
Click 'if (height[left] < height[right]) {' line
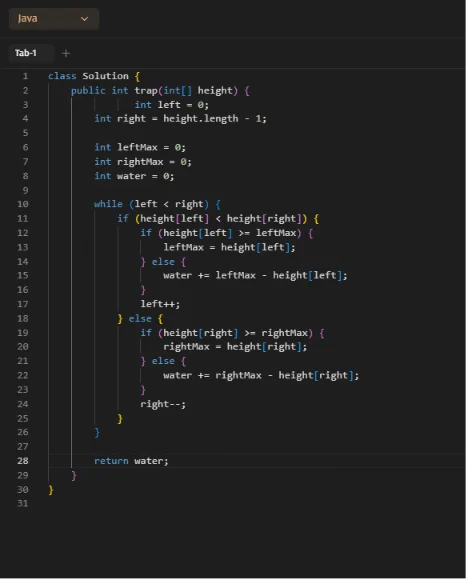point(218,219)
